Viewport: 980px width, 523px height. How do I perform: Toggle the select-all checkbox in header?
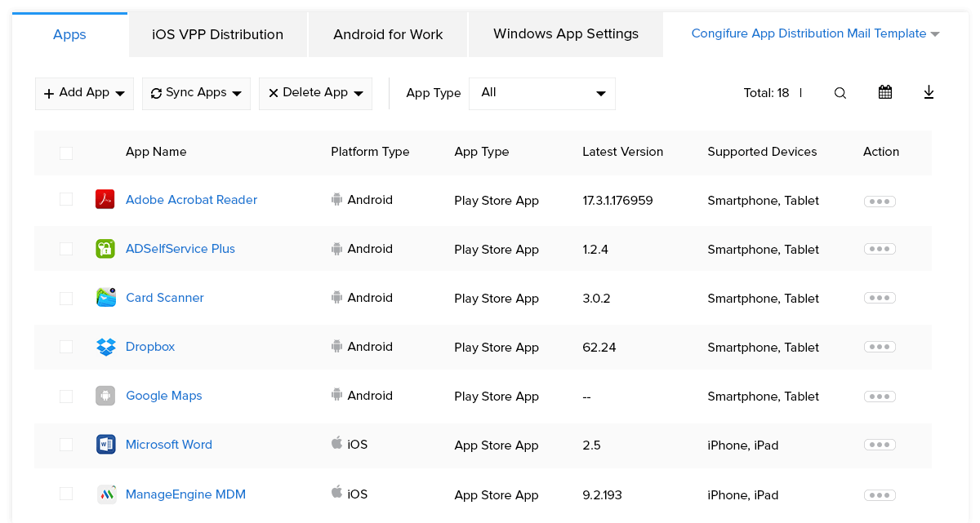[x=66, y=153]
